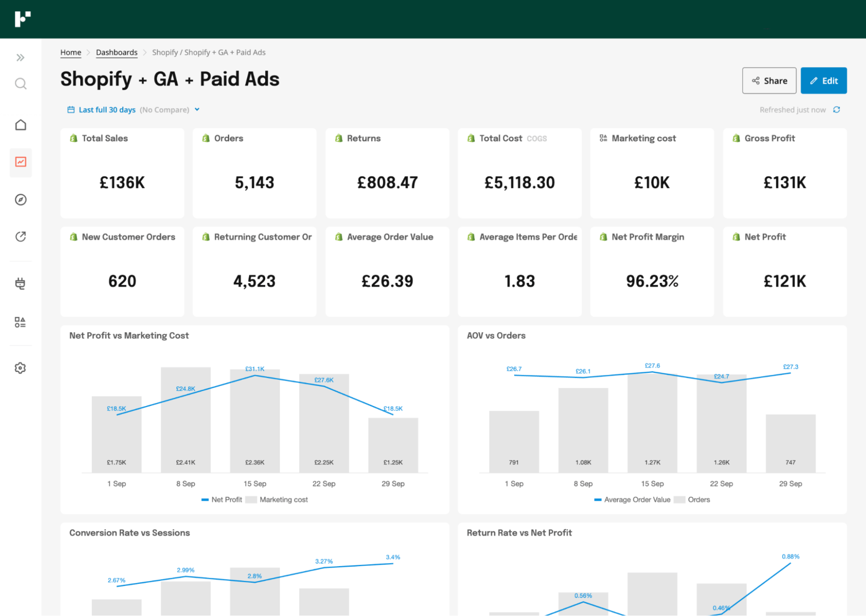Click the analytics chart icon in sidebar
866x616 pixels.
[20, 162]
